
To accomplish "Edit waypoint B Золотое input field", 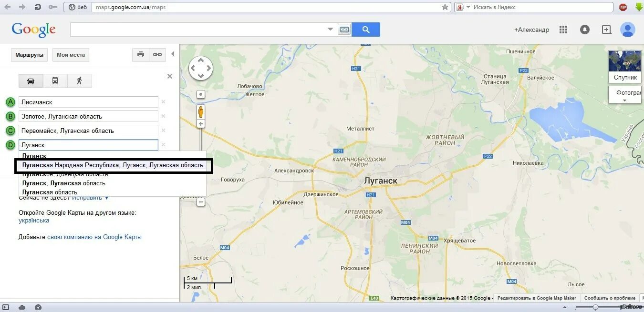I will pyautogui.click(x=88, y=116).
